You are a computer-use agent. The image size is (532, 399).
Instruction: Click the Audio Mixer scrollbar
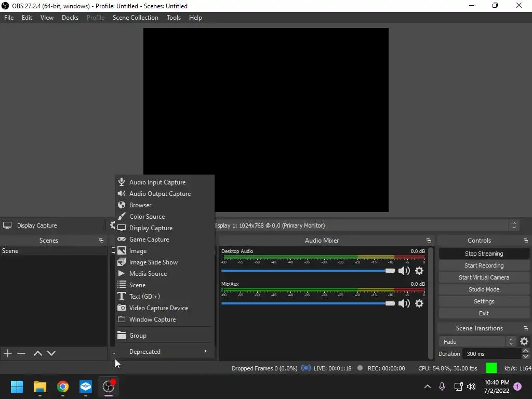pos(431,303)
